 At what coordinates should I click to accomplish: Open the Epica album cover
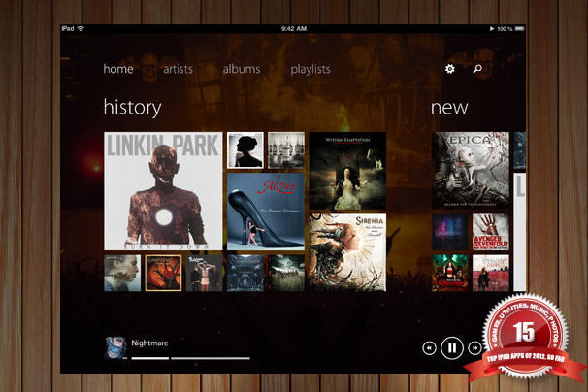[x=471, y=171]
